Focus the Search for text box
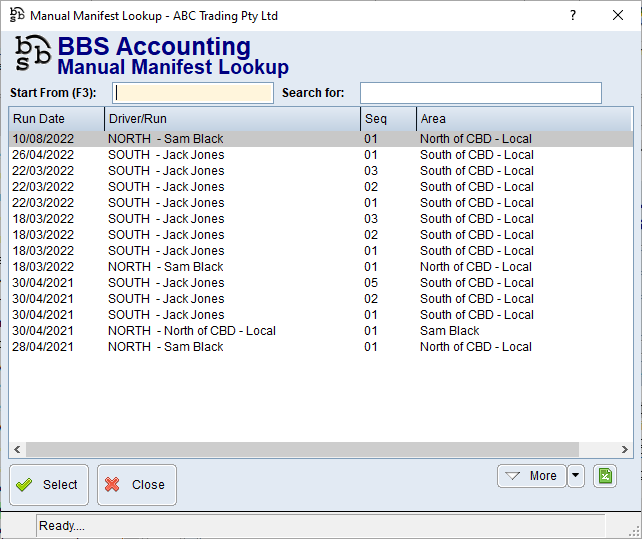 click(x=480, y=93)
